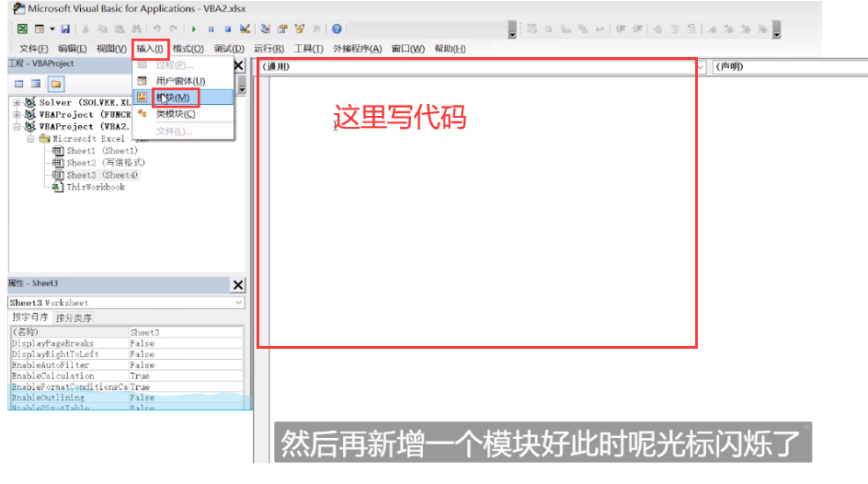The height and width of the screenshot is (484, 868).
Task: Select Sheet1 (Sheet1) in project tree
Action: (x=102, y=151)
